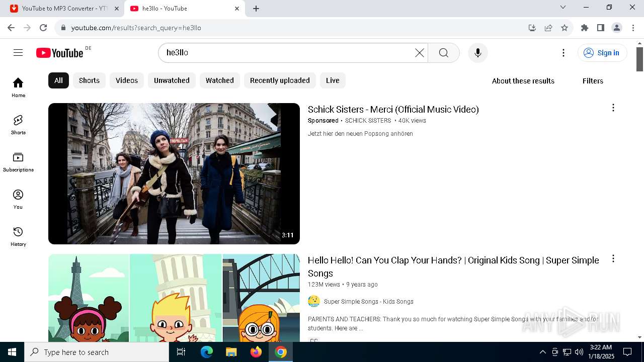Open Task View on taskbar
The image size is (644, 362).
pyautogui.click(x=181, y=352)
